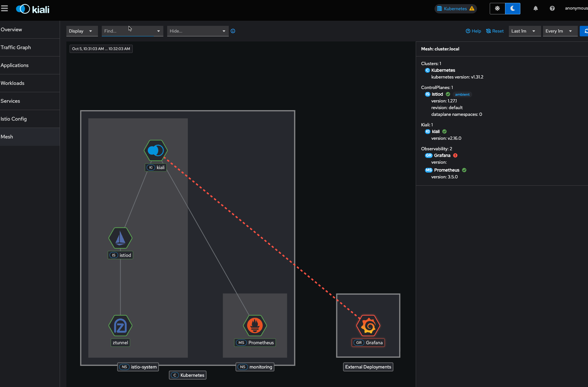Expand the Hide presets dropdown arrow

(224, 31)
